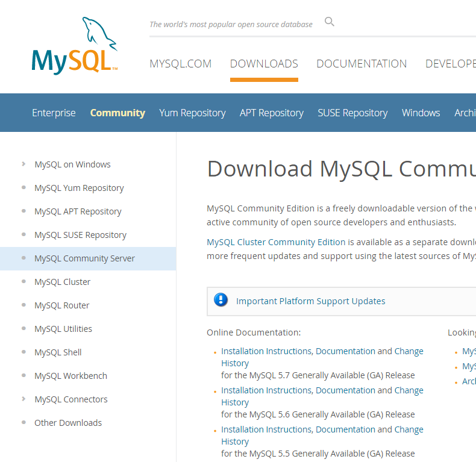Open the DOCUMENTATION tab
This screenshot has width=476, height=462.
[x=362, y=64]
